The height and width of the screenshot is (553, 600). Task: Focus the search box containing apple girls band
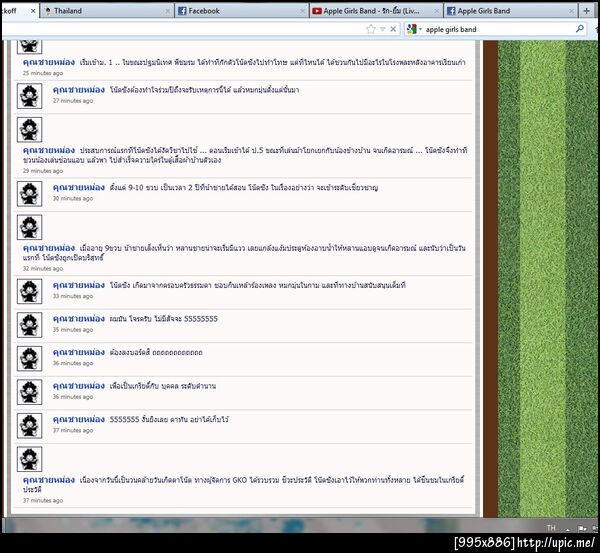497,29
